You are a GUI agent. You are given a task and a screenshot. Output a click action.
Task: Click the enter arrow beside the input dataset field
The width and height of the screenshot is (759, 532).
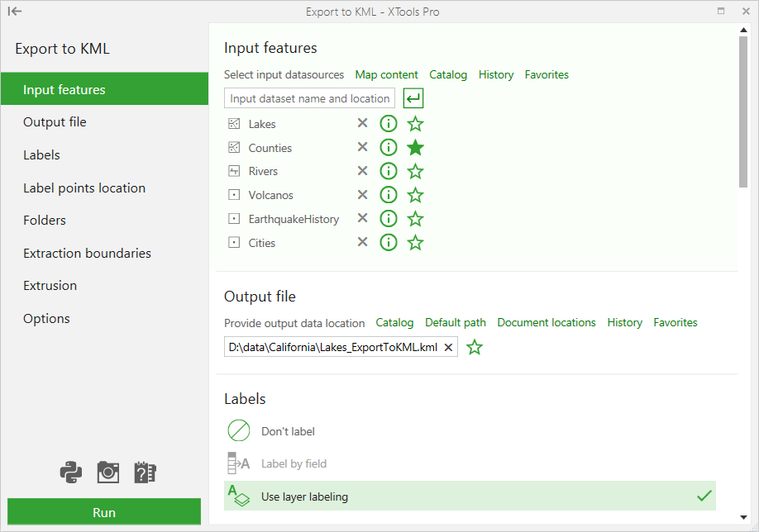tap(412, 97)
